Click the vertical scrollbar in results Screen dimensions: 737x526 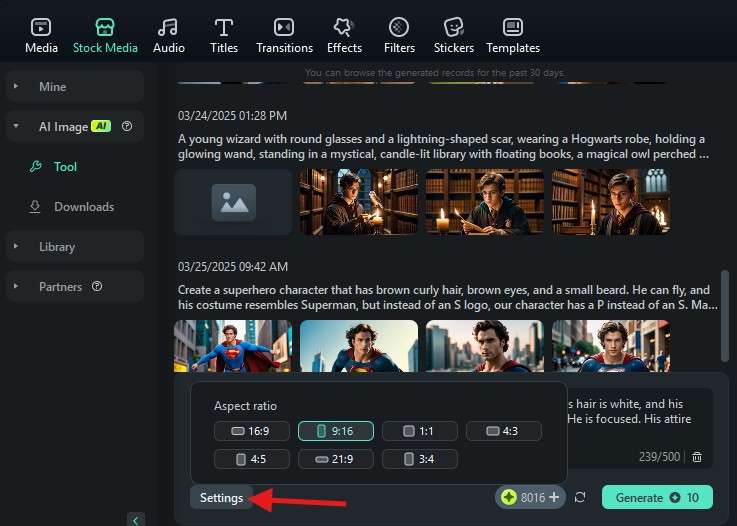coord(725,315)
